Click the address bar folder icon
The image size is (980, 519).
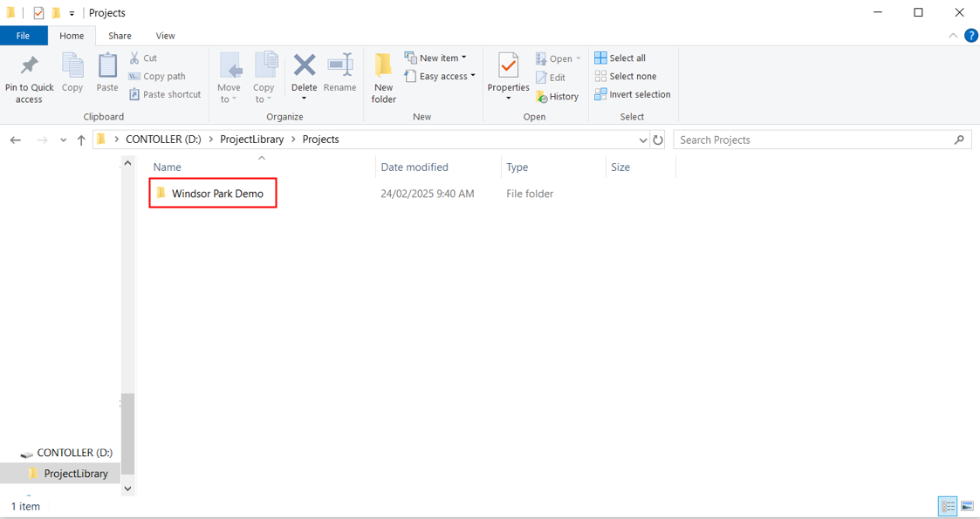point(101,140)
